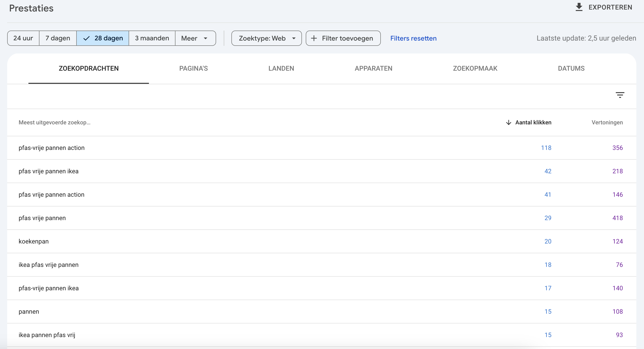The image size is (644, 349).
Task: Click the sort arrow beside Aantal klikken
Action: pos(508,122)
